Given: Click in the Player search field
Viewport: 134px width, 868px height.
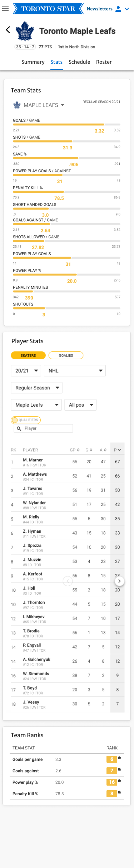Looking at the screenshot, I should coord(43,428).
